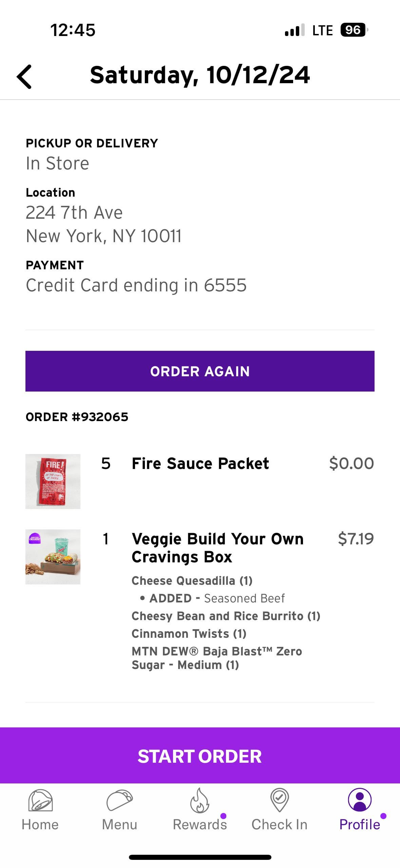Tap the back arrow icon
Image resolution: width=400 pixels, height=868 pixels.
[x=24, y=77]
